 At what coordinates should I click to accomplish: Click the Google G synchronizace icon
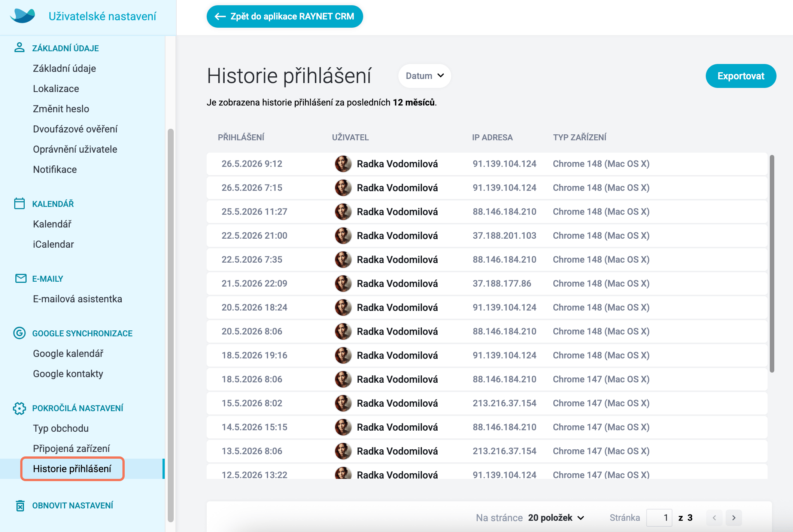(x=19, y=333)
